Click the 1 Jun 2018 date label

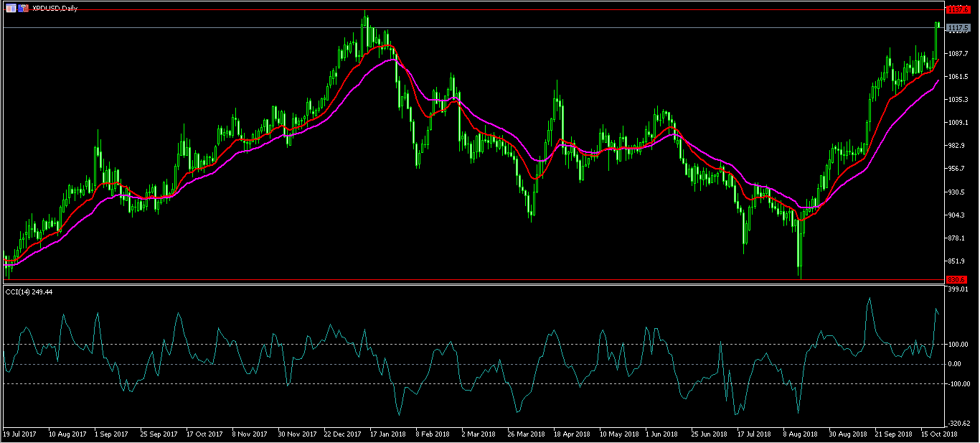tap(661, 434)
